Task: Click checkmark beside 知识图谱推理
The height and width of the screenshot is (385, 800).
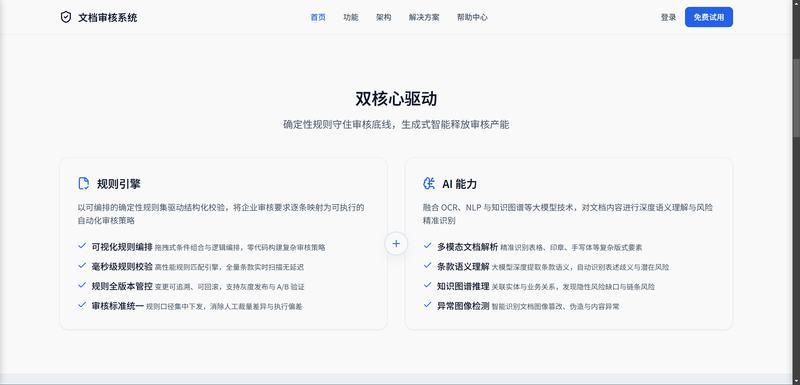Action: pyautogui.click(x=428, y=285)
